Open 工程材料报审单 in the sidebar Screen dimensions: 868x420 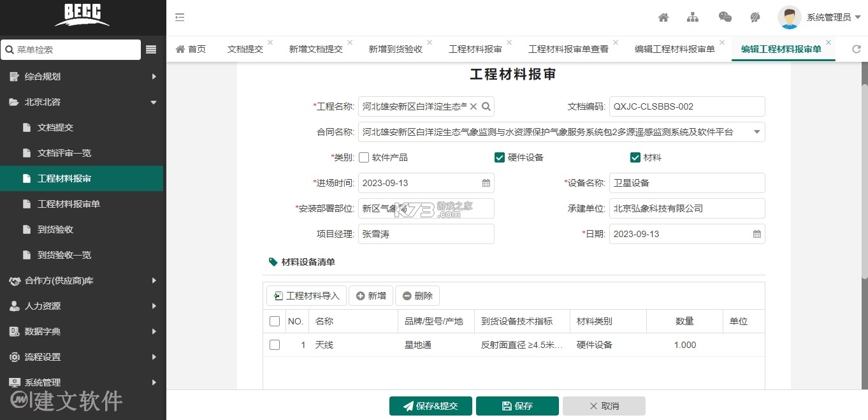(x=82, y=204)
